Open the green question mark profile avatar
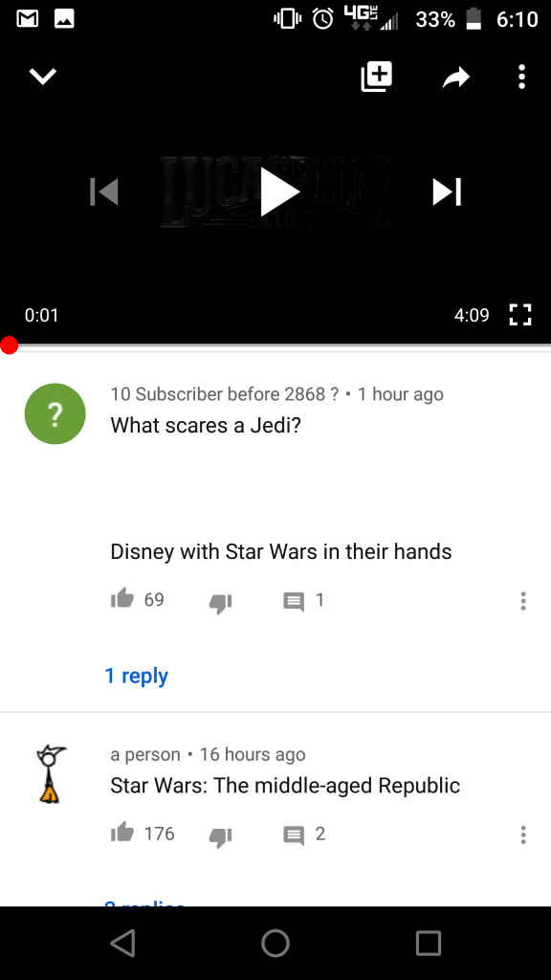Viewport: 551px width, 980px height. (55, 413)
